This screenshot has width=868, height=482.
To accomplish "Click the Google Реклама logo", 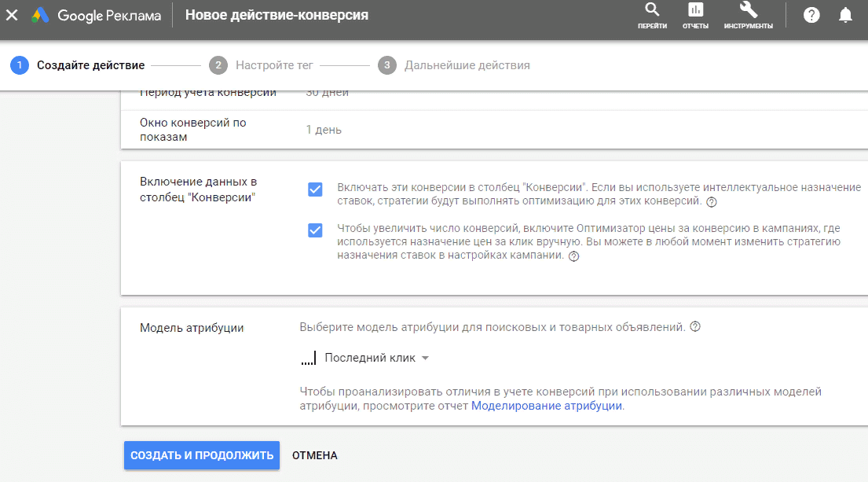I will [93, 14].
